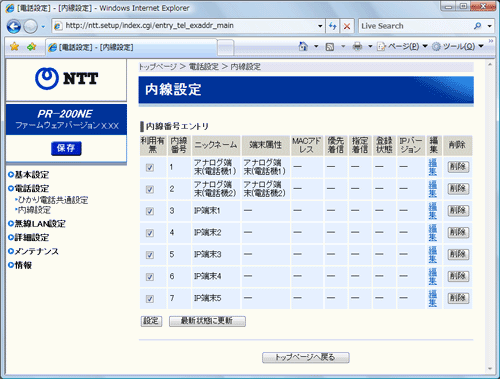This screenshot has width=500, height=379.
Task: Open recent pages dropdown next to Forward
Action: coord(43,26)
